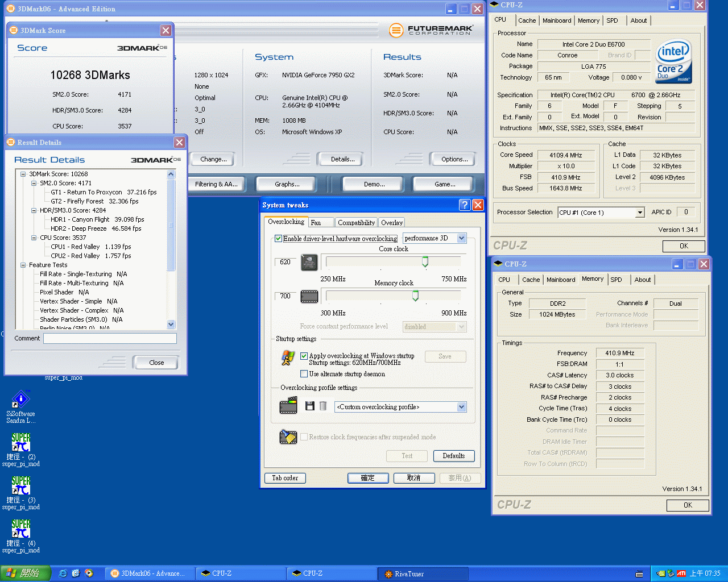Open the Start menu

[x=26, y=573]
